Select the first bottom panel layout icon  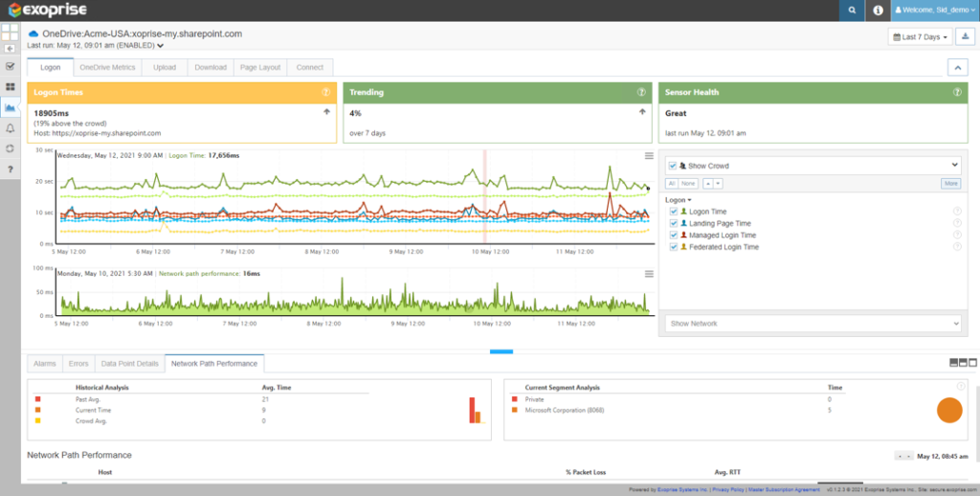(954, 362)
